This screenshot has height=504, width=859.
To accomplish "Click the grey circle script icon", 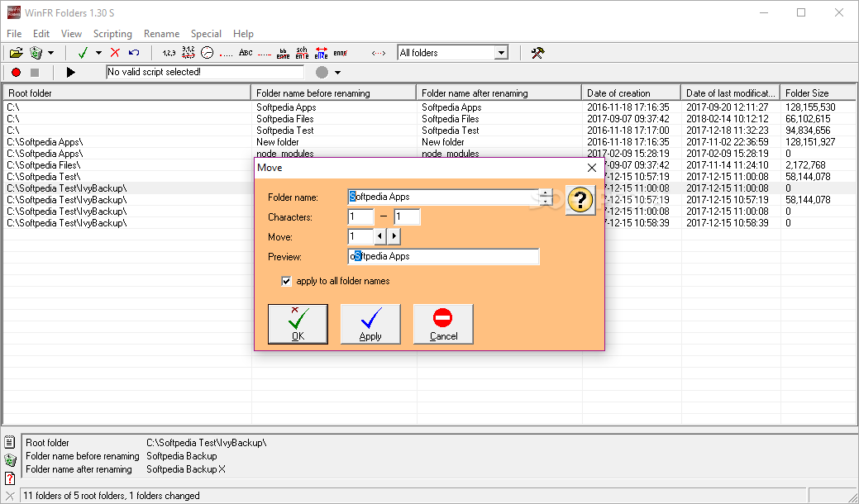I will [x=322, y=72].
